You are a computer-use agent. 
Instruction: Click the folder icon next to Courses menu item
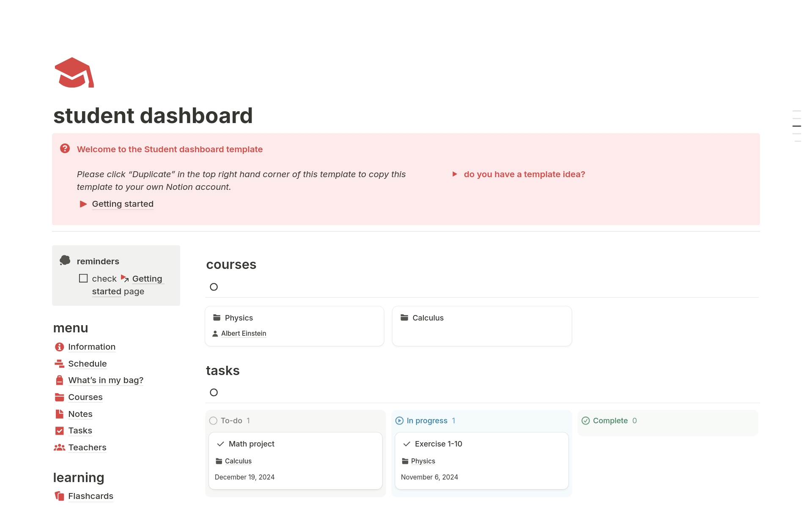[59, 397]
